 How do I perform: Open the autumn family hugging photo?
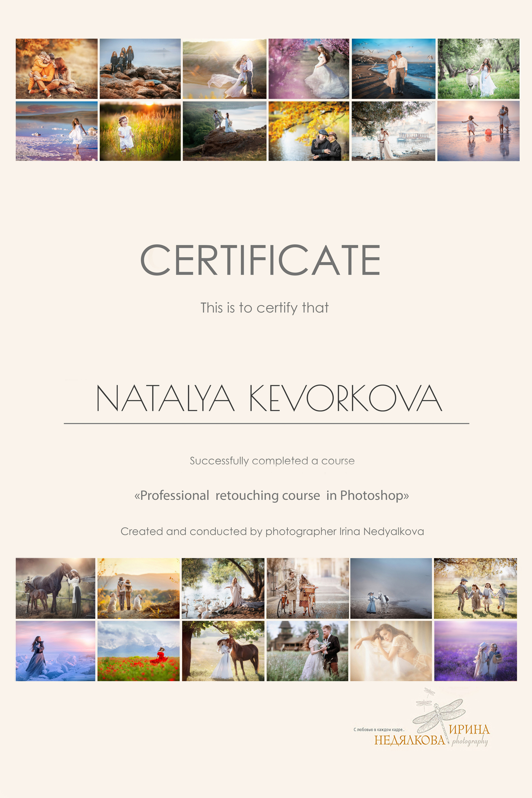pyautogui.click(x=57, y=68)
